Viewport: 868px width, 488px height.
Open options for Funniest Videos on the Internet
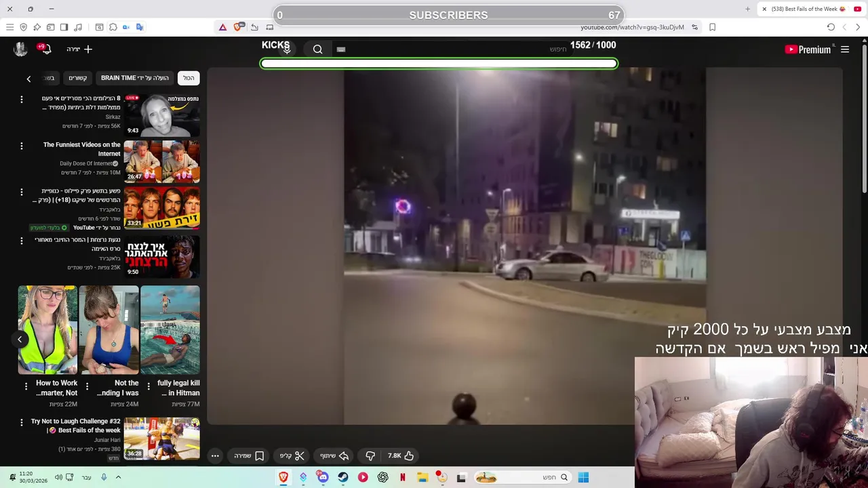point(21,146)
